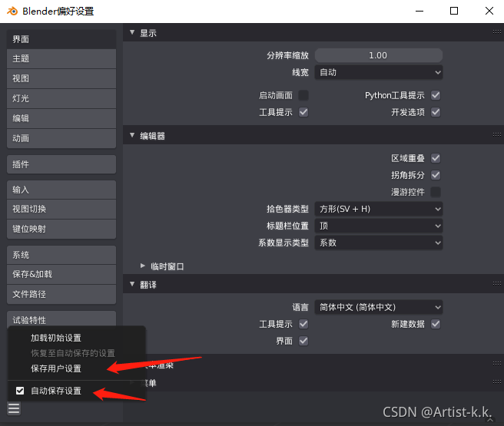Collapse the 翻译 panel
This screenshot has height=426, width=504.
[x=132, y=284]
